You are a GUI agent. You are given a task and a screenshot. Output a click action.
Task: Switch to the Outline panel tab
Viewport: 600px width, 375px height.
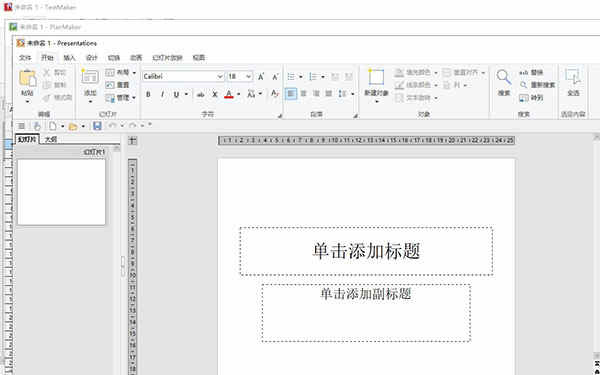[51, 140]
